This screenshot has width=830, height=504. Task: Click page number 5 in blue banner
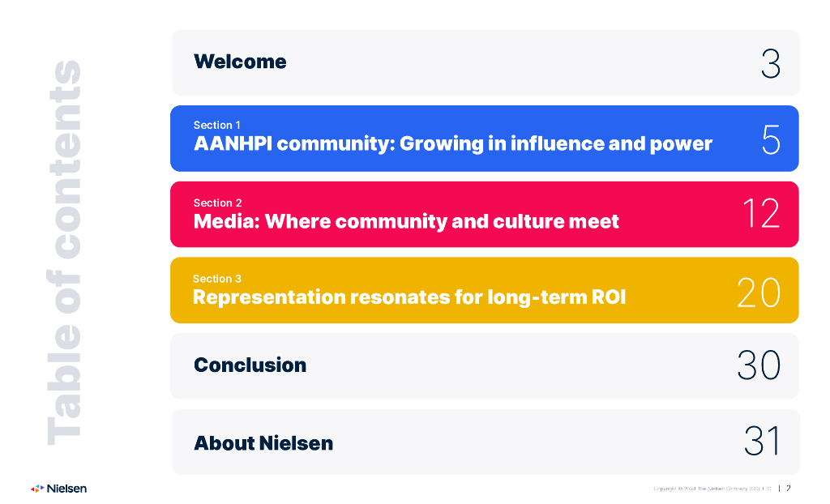pos(770,140)
